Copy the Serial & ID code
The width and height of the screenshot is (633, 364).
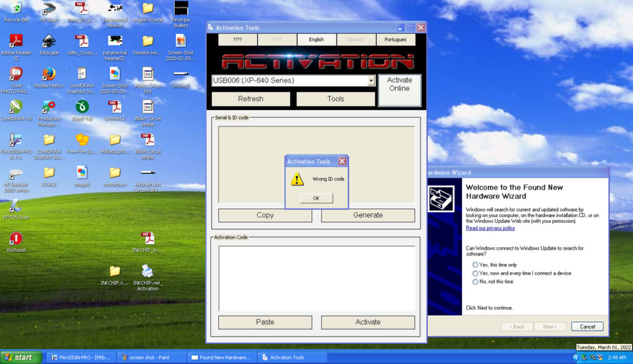[x=265, y=215]
